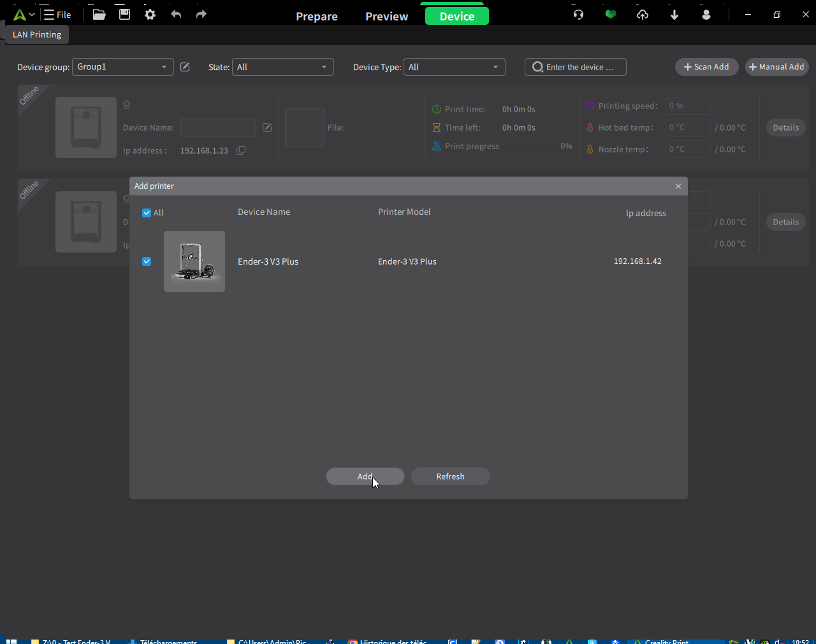Toggle the All checkbox in Add printer
Viewport: 816px width, 644px height.
click(x=147, y=213)
